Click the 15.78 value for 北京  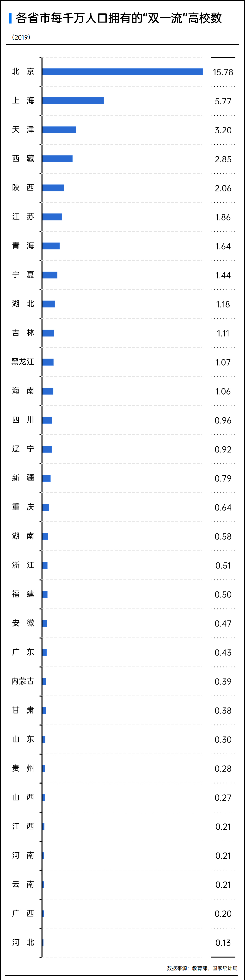[x=223, y=72]
